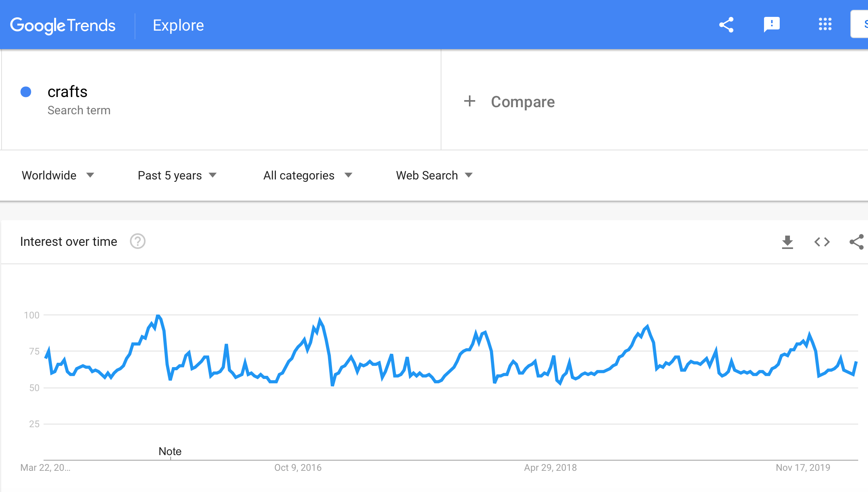Click the Oct 9, 2016 axis label

pos(298,468)
